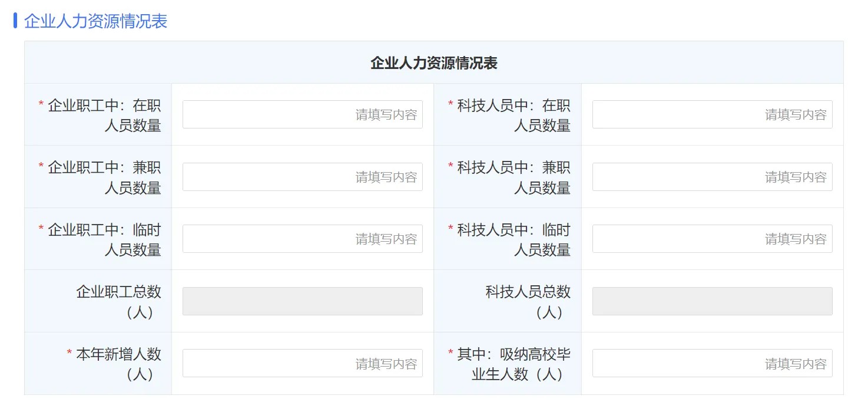Select the 科技人员中：临时人员数量 text box
Screen dimensions: 868x402
tap(712, 239)
